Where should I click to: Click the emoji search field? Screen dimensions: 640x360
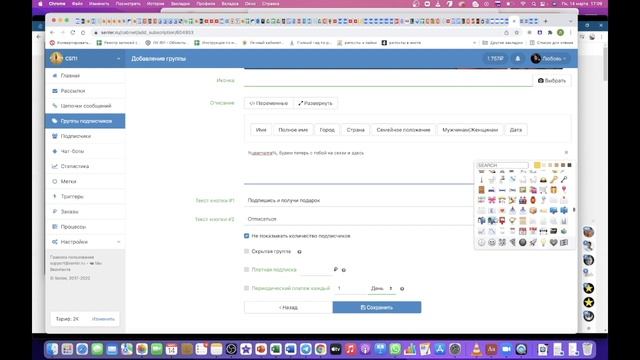click(x=502, y=165)
